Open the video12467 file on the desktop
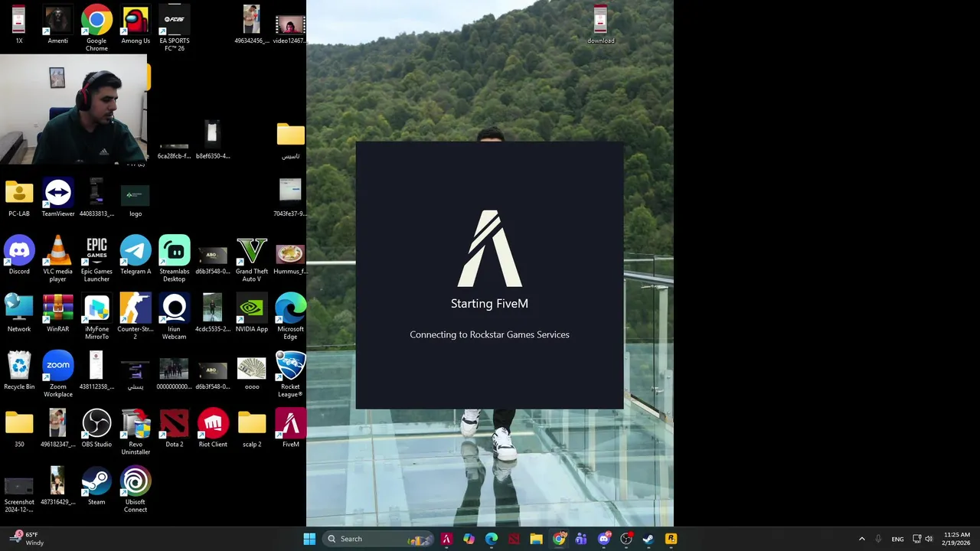This screenshot has width=980, height=551. pyautogui.click(x=290, y=28)
